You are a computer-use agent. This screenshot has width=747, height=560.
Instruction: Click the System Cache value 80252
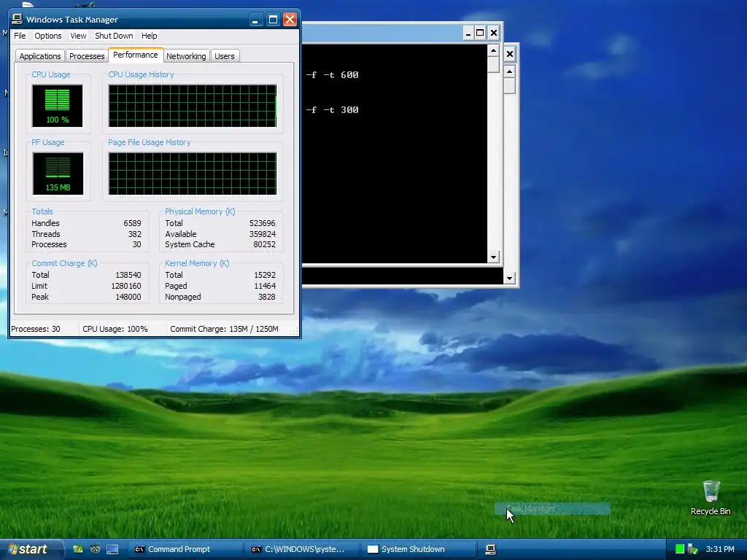pos(264,244)
